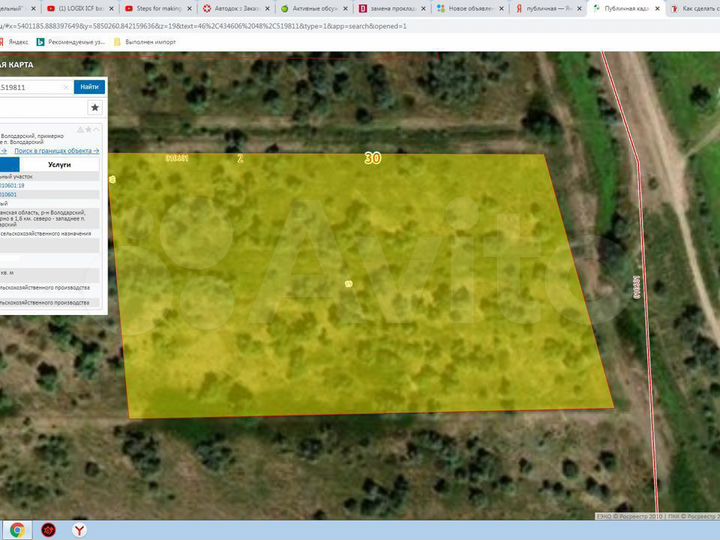The width and height of the screenshot is (720, 540).
Task: Click the cadastral number search input field
Action: tap(28, 88)
